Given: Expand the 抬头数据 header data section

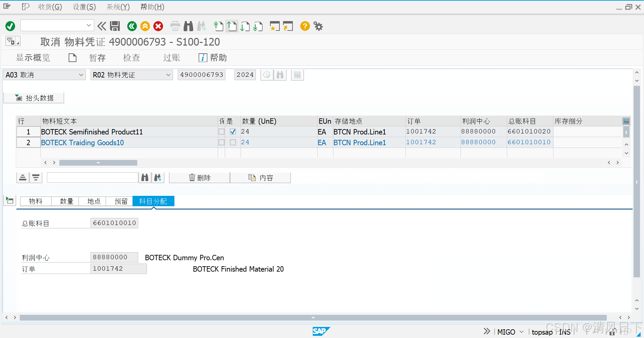Looking at the screenshot, I should [34, 98].
